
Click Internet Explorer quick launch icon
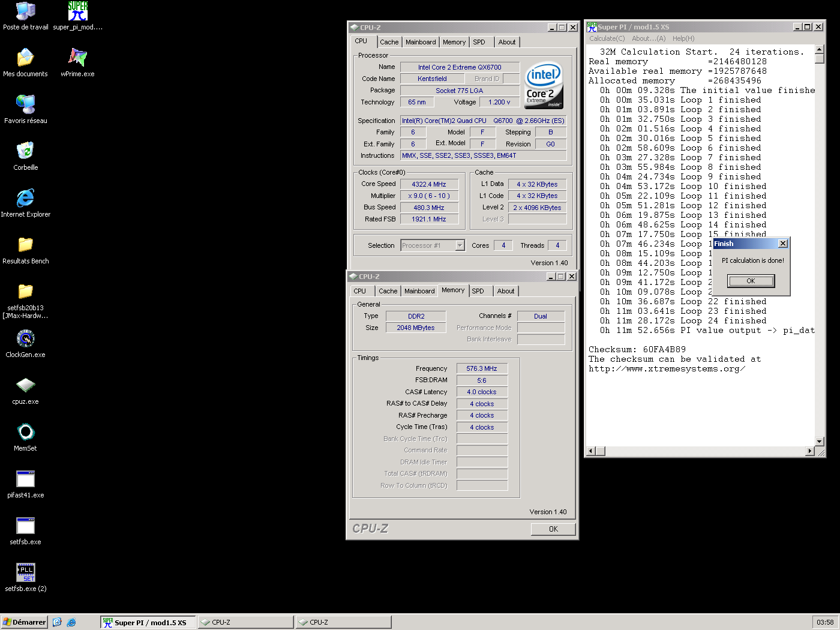pyautogui.click(x=71, y=622)
